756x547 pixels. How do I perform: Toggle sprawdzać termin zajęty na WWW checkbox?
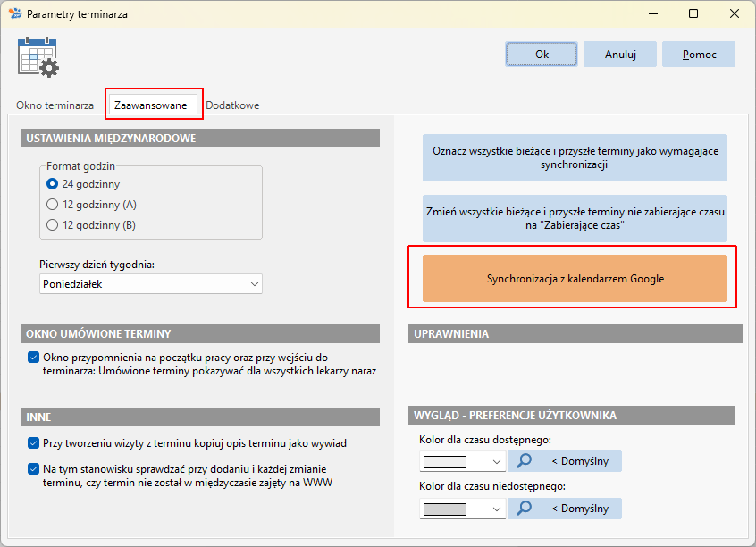click(x=33, y=469)
